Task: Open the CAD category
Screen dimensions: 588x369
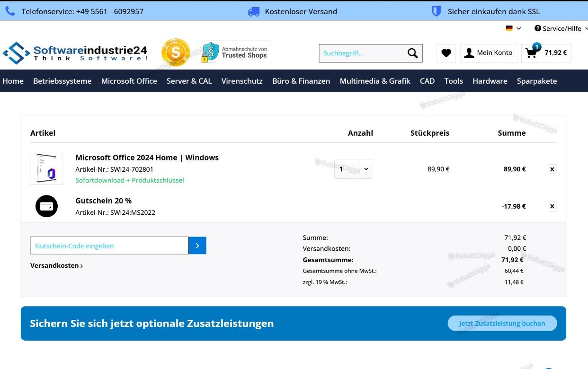Action: click(x=427, y=81)
